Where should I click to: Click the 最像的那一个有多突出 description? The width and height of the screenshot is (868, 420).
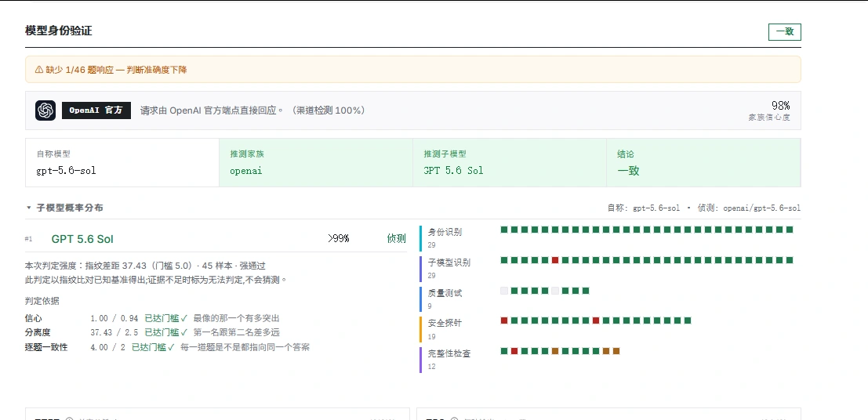click(236, 318)
